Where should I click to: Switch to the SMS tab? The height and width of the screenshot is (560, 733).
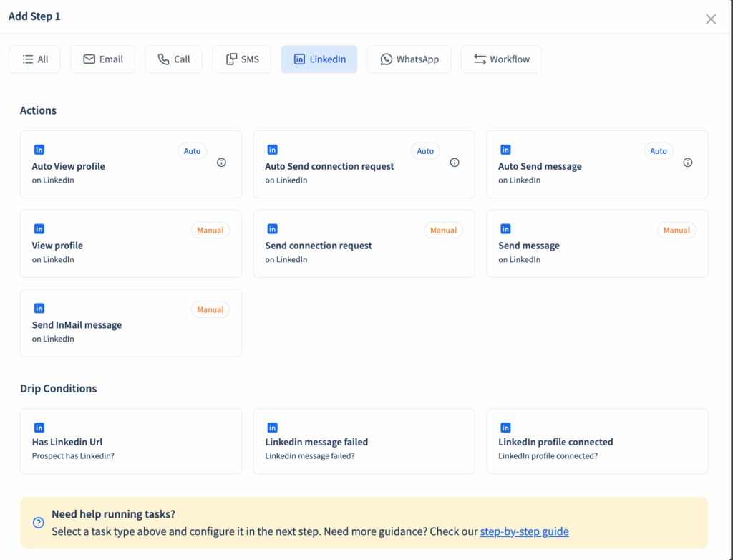[x=242, y=59]
